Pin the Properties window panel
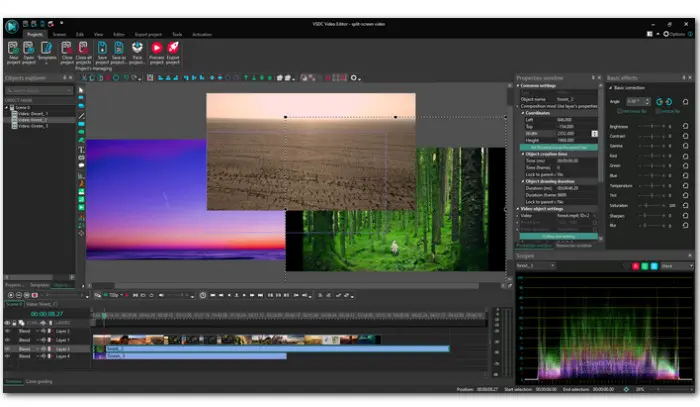 593,78
